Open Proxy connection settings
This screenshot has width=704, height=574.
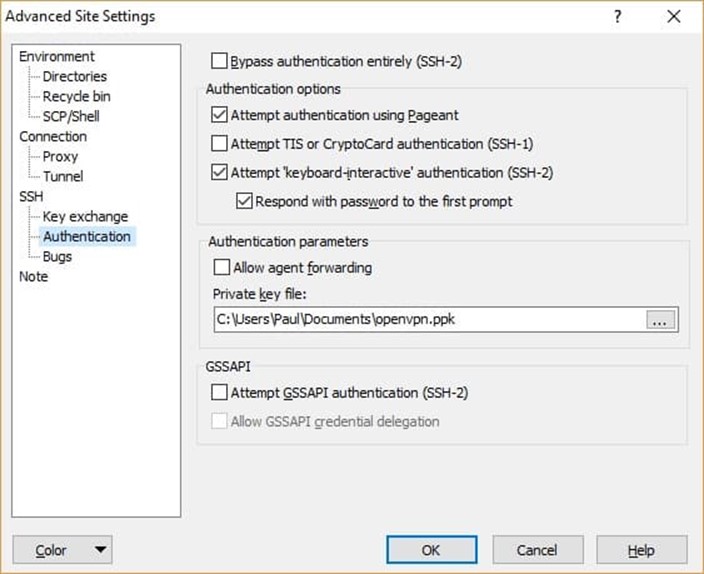pyautogui.click(x=60, y=157)
